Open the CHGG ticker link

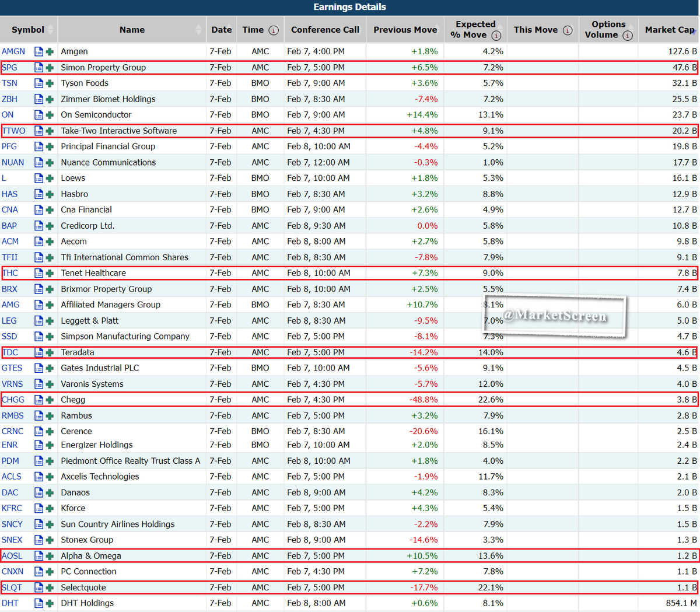pos(13,400)
